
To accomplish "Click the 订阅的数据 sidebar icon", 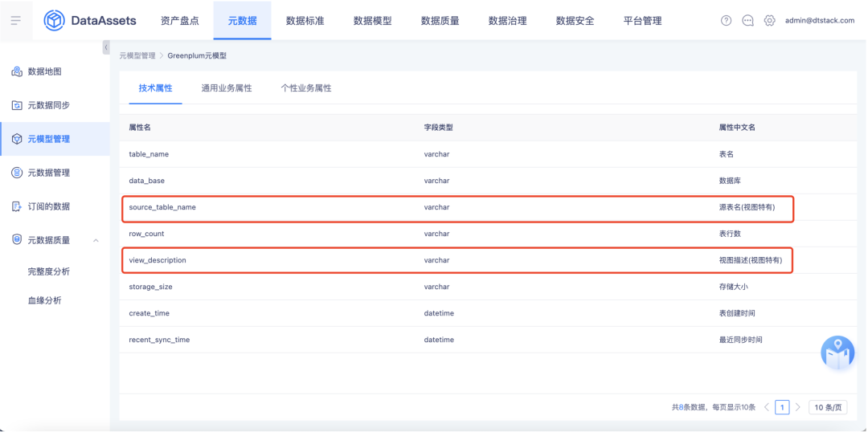I will [17, 206].
